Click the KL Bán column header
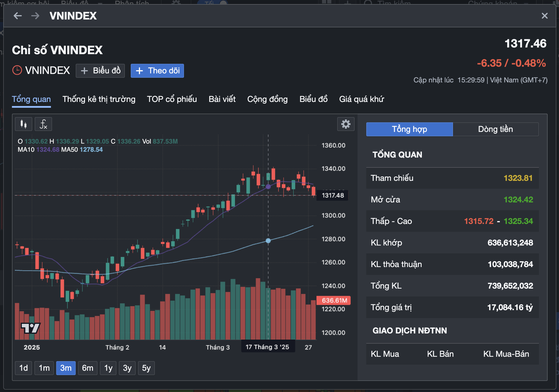Image resolution: width=559 pixels, height=392 pixels. click(440, 354)
